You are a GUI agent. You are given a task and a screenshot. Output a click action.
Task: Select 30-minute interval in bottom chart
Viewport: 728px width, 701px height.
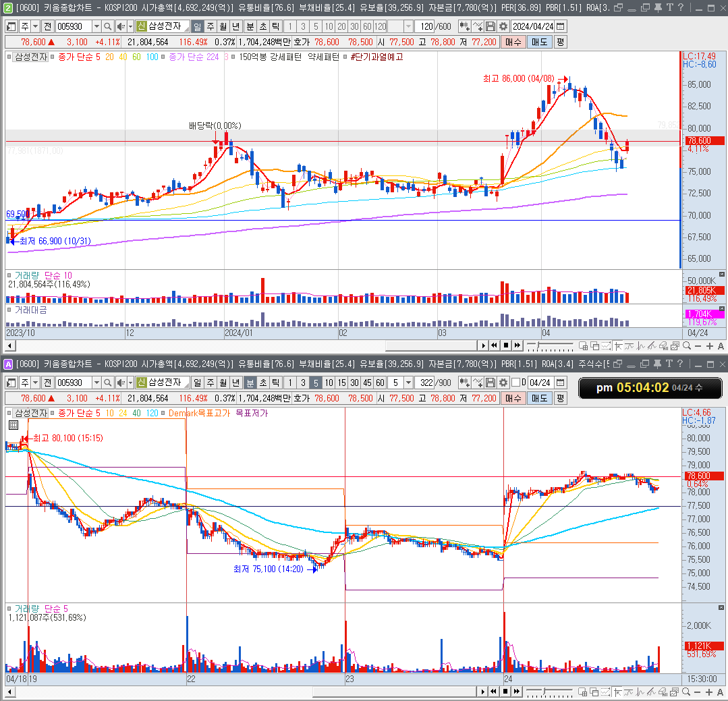355,383
